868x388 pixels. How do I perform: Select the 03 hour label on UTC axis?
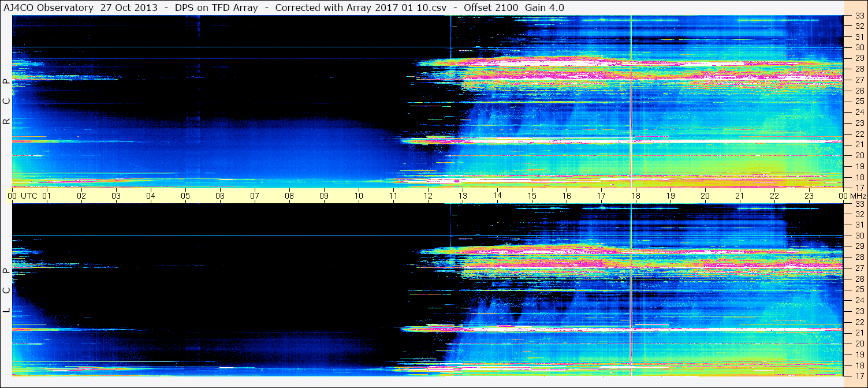[x=116, y=196]
